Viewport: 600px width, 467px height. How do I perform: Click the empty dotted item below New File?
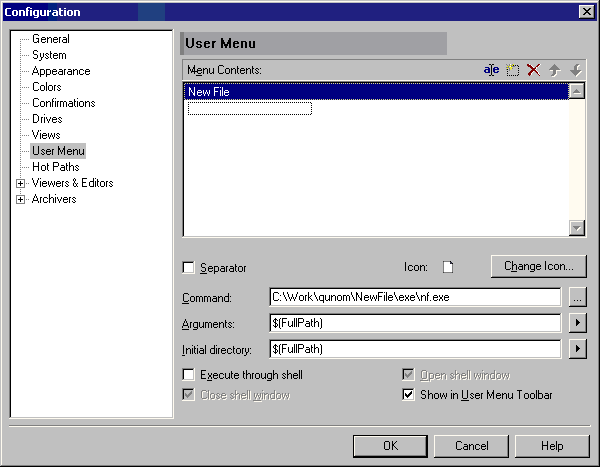[x=249, y=108]
